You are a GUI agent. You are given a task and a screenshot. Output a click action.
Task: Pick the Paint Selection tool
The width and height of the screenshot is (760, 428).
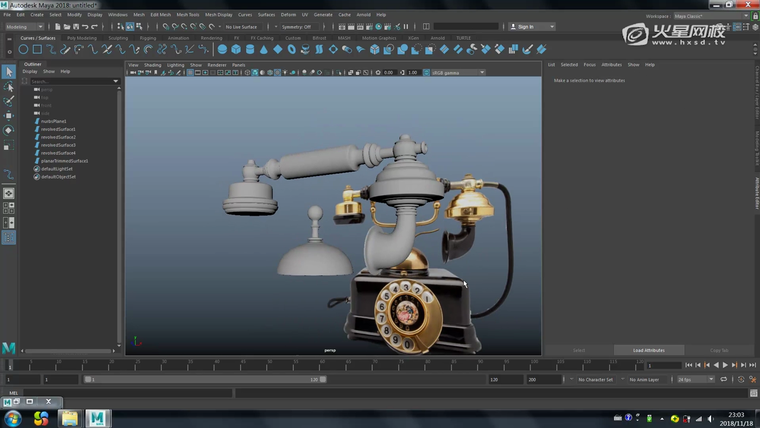[9, 101]
